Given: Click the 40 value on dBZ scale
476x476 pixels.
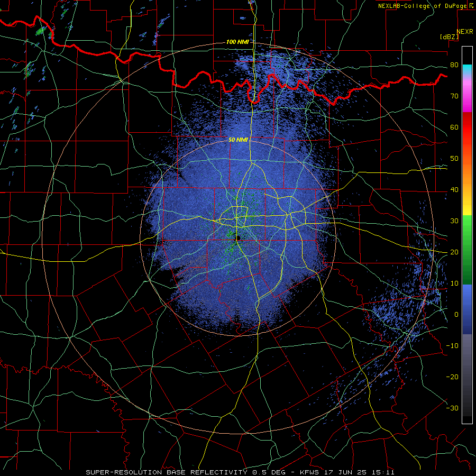Looking at the screenshot, I should click(454, 190).
